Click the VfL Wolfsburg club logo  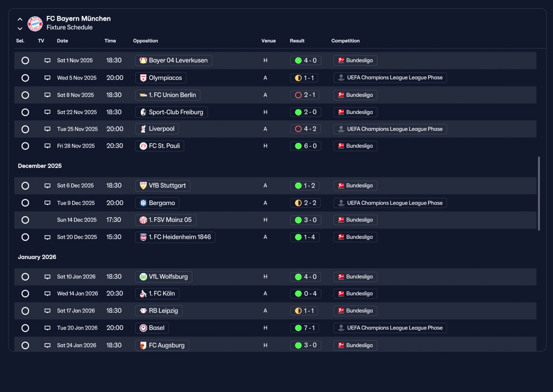pos(143,277)
